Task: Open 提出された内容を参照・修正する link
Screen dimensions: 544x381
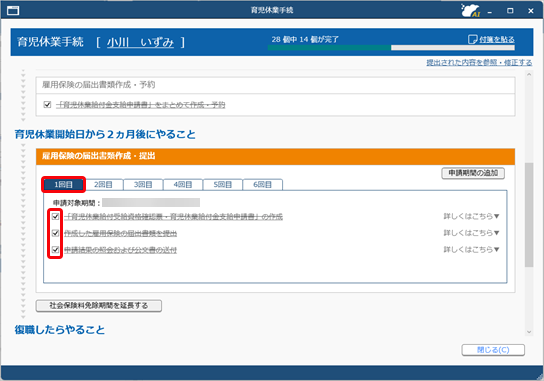Action: pyautogui.click(x=479, y=62)
